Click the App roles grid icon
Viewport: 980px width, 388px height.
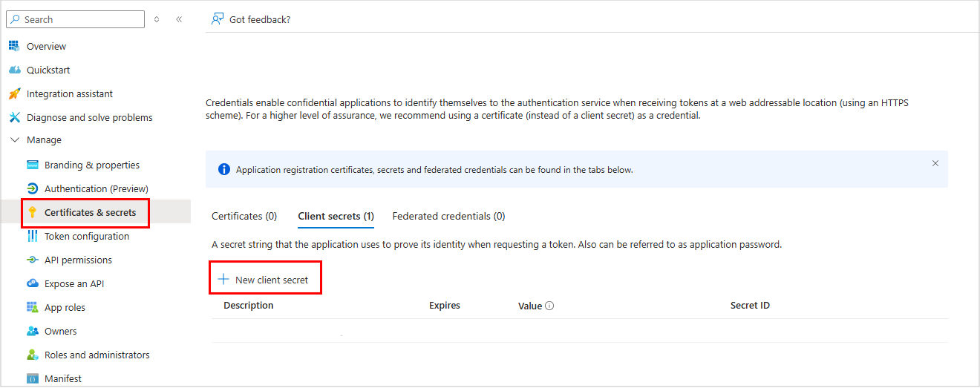pos(32,307)
